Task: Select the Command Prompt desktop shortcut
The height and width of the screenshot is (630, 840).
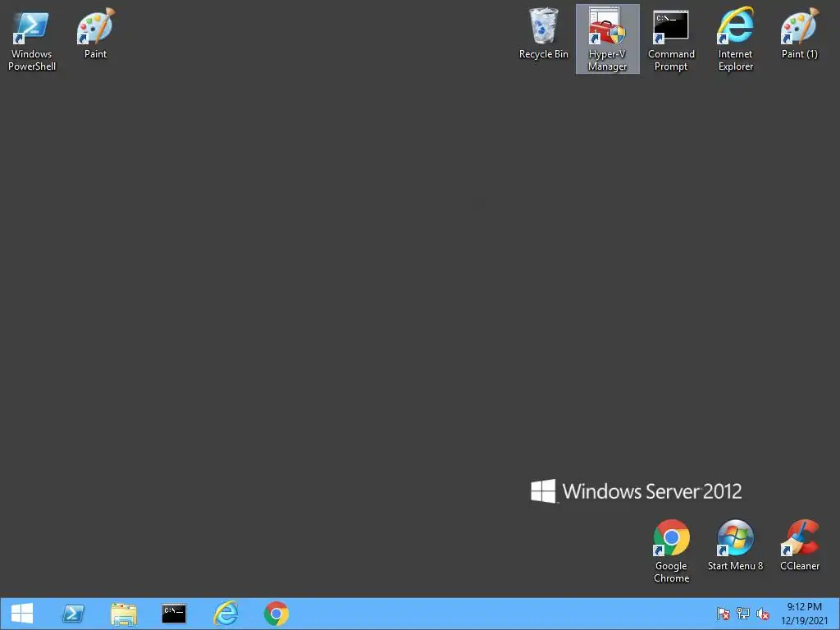Action: (x=671, y=39)
